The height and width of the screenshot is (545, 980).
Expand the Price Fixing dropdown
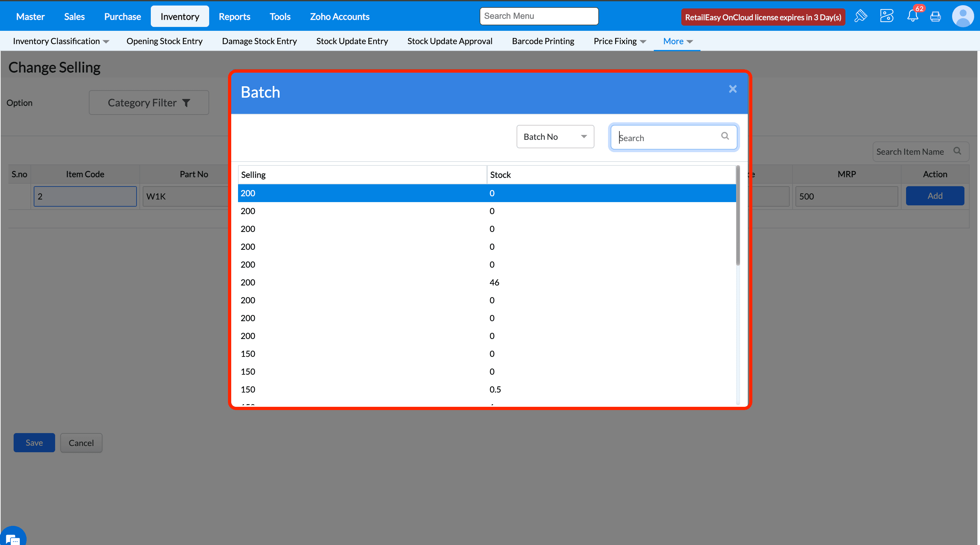[x=619, y=41]
